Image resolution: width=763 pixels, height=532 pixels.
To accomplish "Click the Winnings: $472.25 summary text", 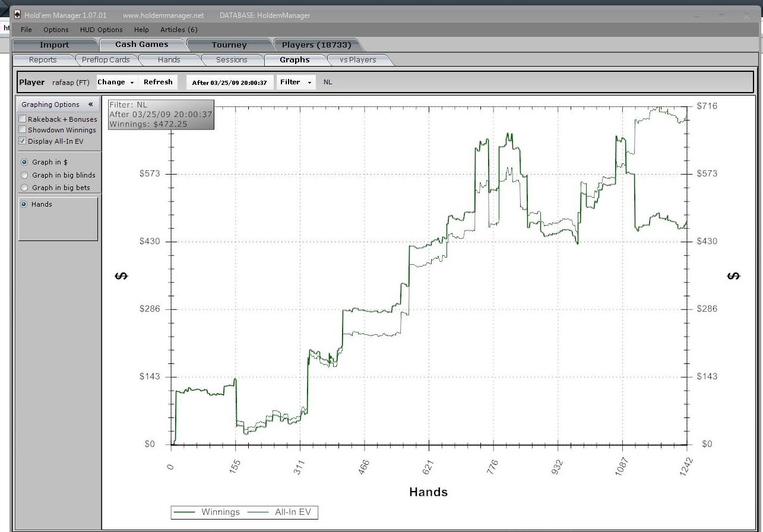I will click(148, 124).
